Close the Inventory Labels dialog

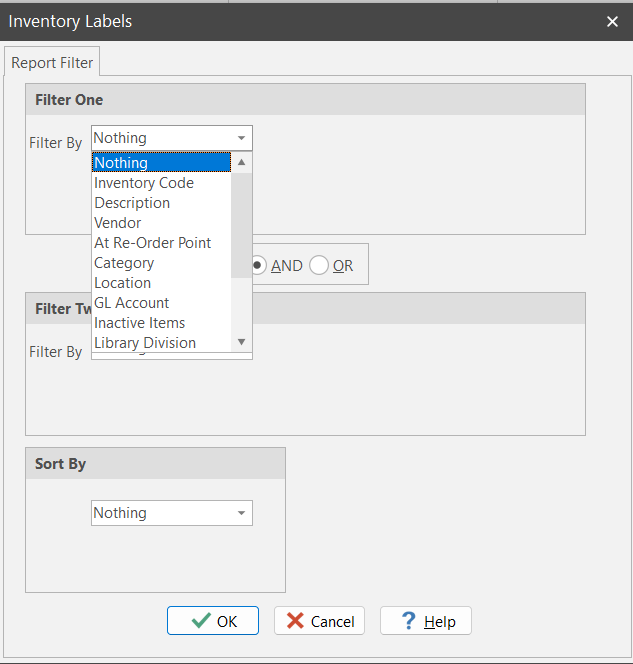[x=612, y=21]
